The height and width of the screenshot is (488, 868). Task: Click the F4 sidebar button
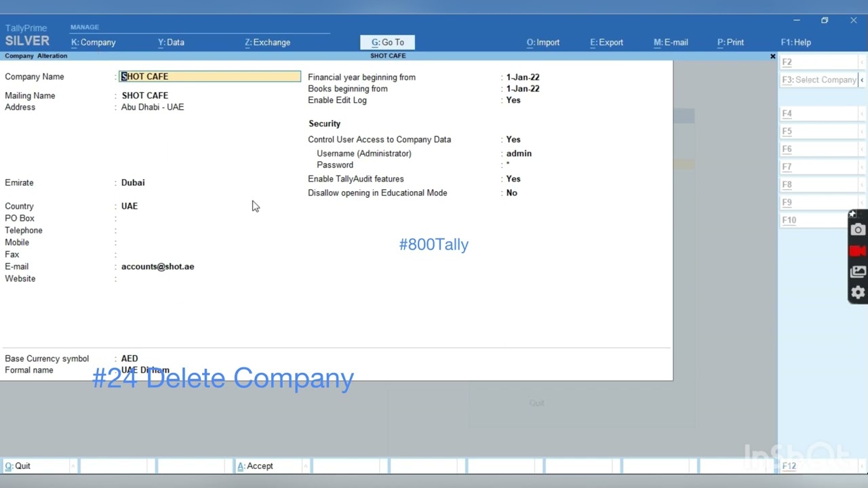823,114
